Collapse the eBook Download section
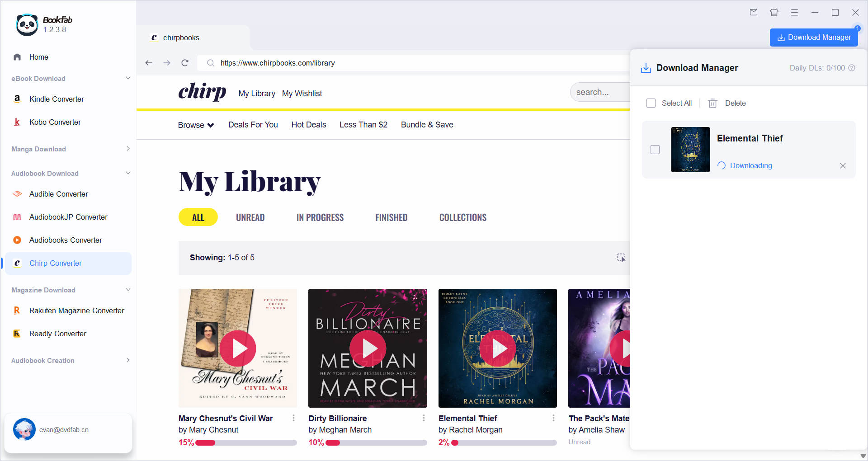Image resolution: width=868 pixels, height=461 pixels. pos(128,78)
